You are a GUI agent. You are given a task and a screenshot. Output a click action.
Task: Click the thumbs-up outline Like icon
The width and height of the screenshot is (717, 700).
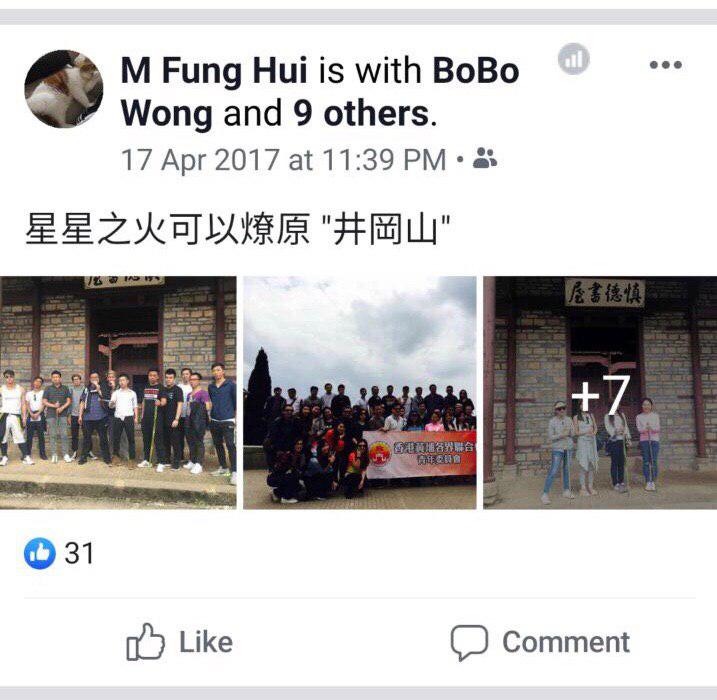pos(145,642)
